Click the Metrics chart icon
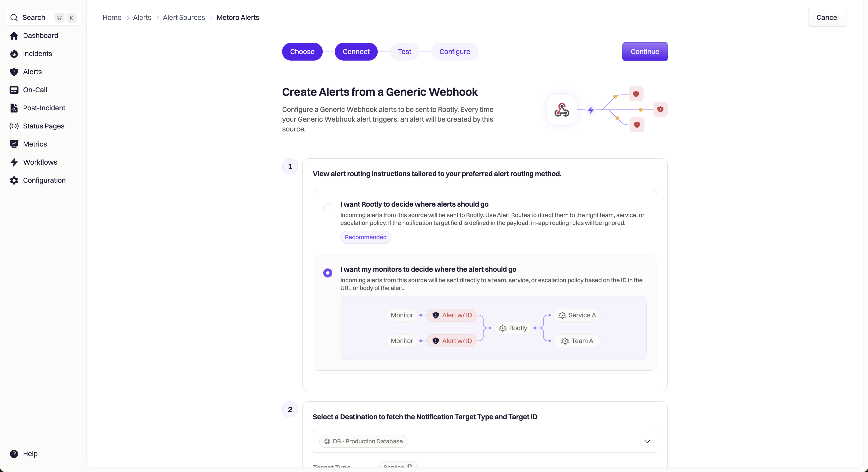 pyautogui.click(x=14, y=144)
